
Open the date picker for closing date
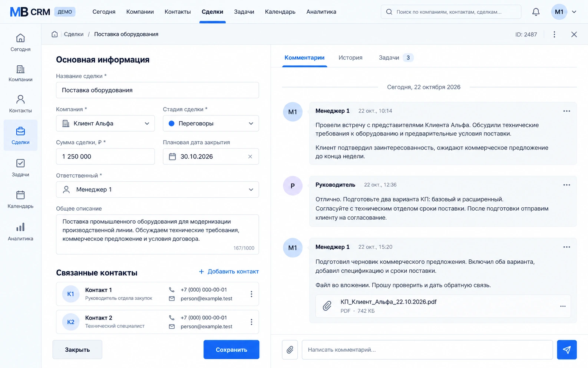click(172, 157)
